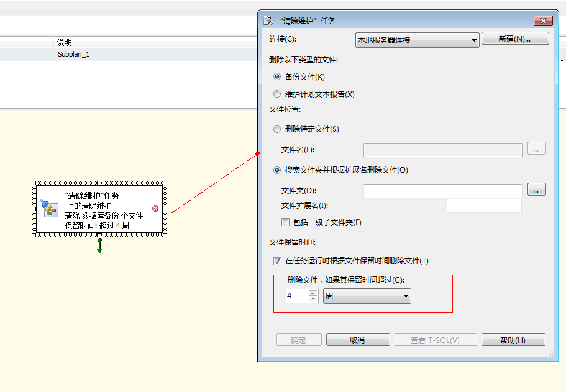This screenshot has width=566, height=392.
Task: Close the 清除维护 task dialog
Action: 543,21
